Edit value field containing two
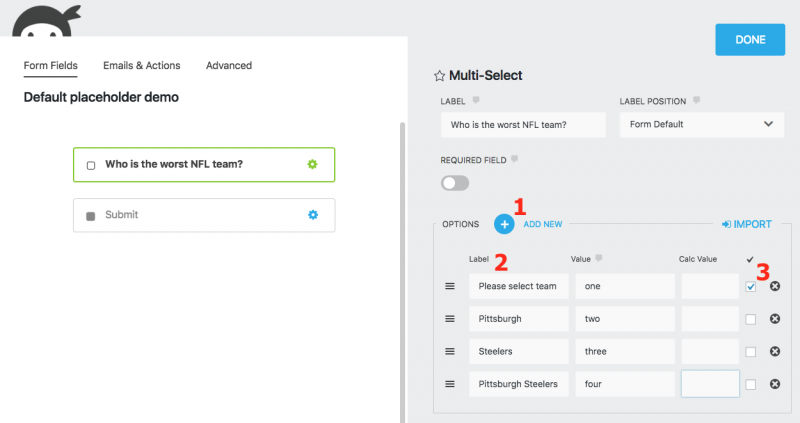800x423 pixels. 625,319
